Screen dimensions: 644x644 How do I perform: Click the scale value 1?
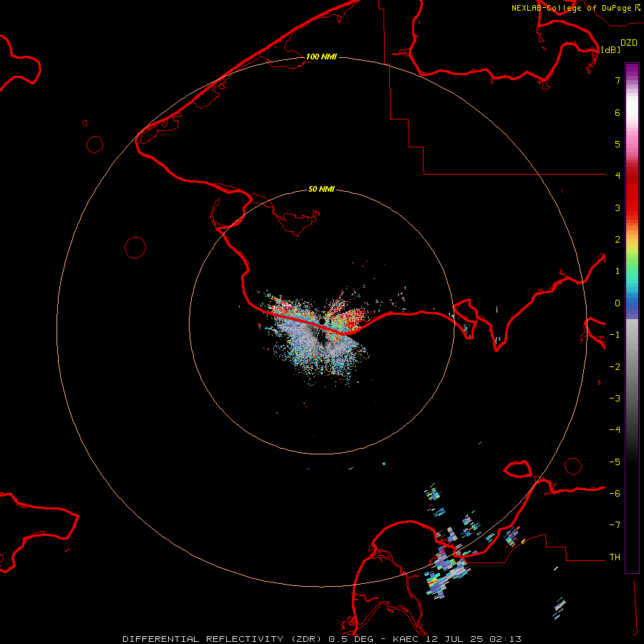[618, 271]
